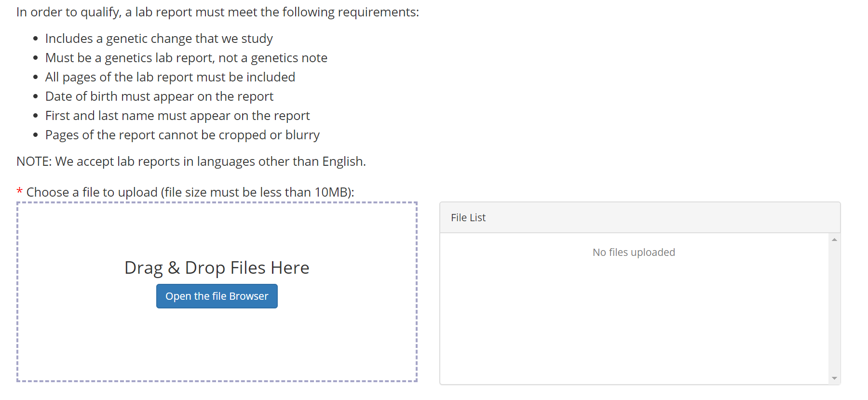Click the Drag & Drop Files Here heading
Screen dimensions: 868x400
217,267
